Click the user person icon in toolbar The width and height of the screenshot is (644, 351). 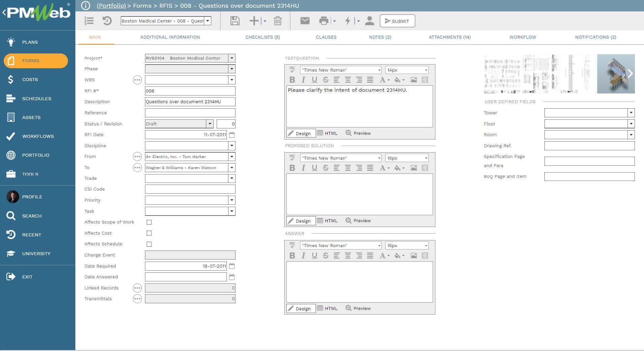369,21
